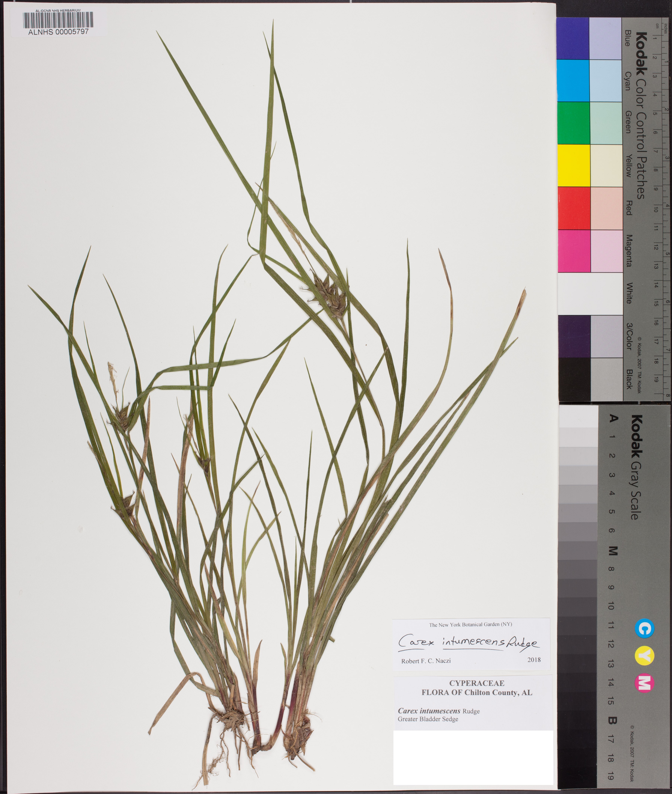672x794 pixels.
Task: Click the yellow Y circle
Action: coord(645,655)
